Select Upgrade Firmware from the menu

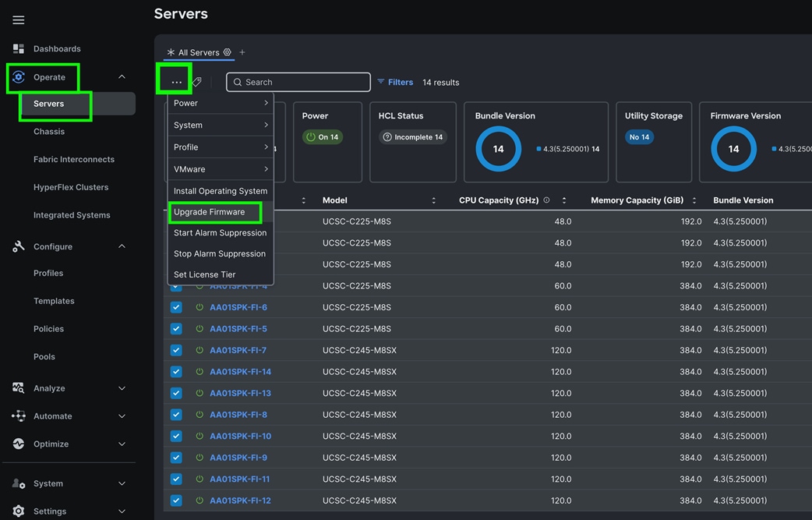click(x=221, y=212)
